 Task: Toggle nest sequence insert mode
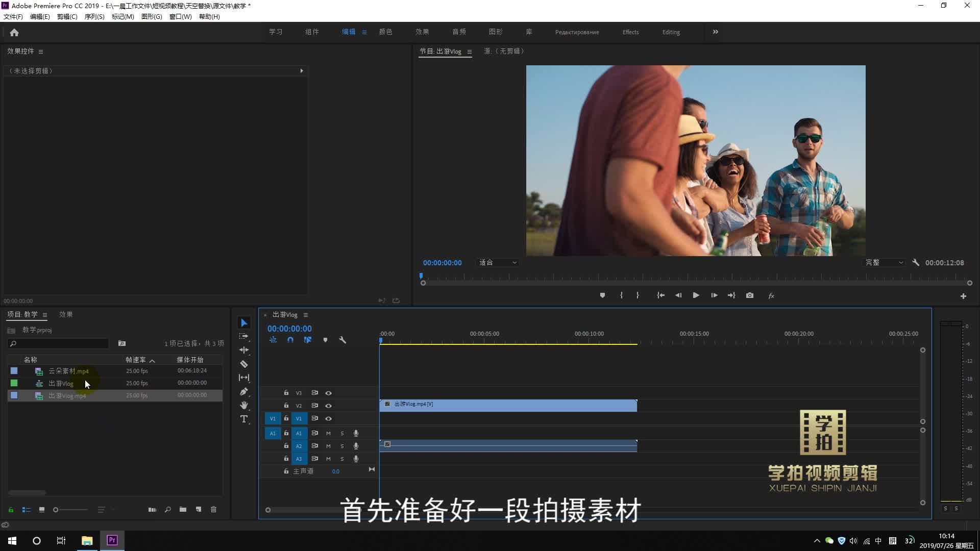click(x=273, y=340)
